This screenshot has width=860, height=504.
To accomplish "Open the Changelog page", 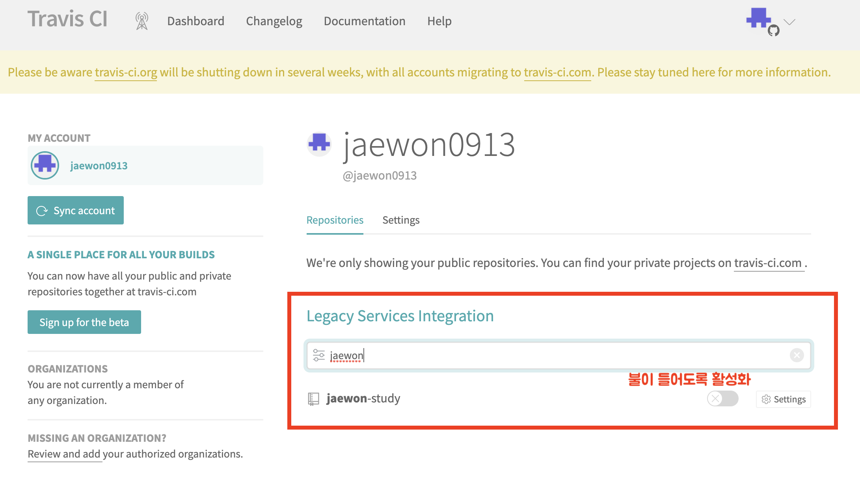I will [x=274, y=21].
